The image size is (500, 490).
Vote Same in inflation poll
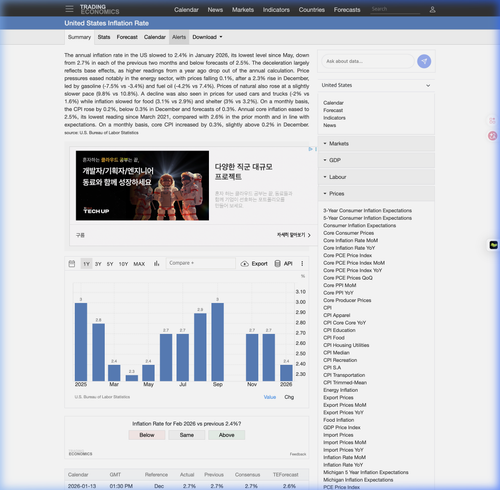187,435
